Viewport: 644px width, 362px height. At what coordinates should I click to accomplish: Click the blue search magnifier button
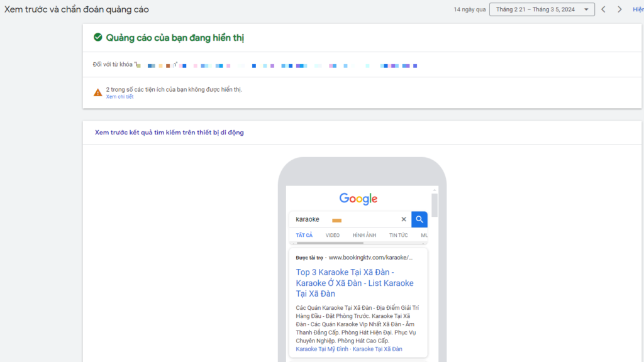(x=419, y=219)
